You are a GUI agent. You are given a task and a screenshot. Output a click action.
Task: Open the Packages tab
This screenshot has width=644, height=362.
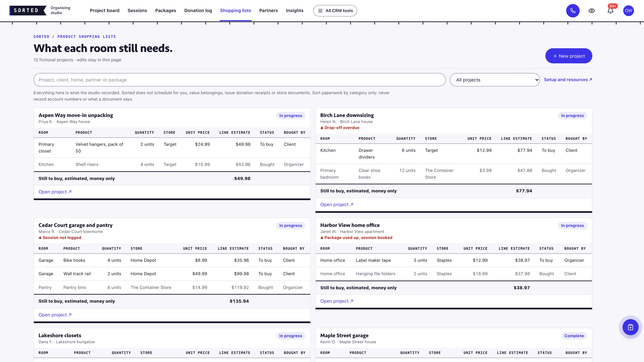166,11
